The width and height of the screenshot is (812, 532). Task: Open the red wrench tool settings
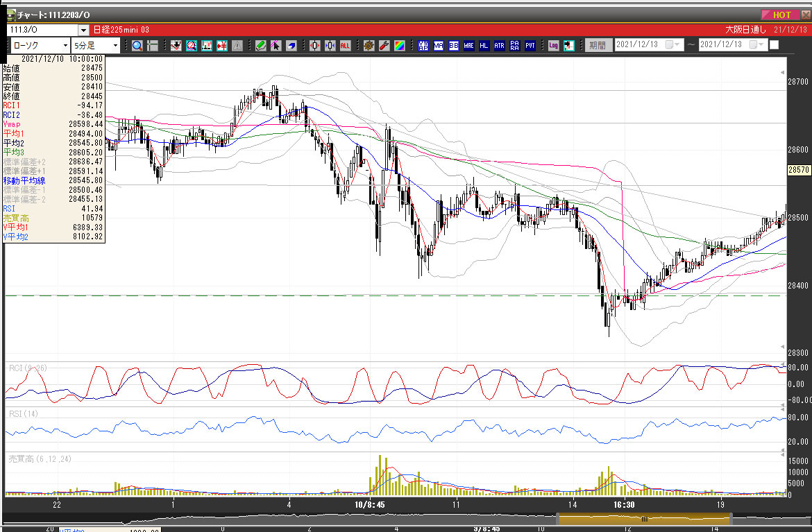point(384,46)
